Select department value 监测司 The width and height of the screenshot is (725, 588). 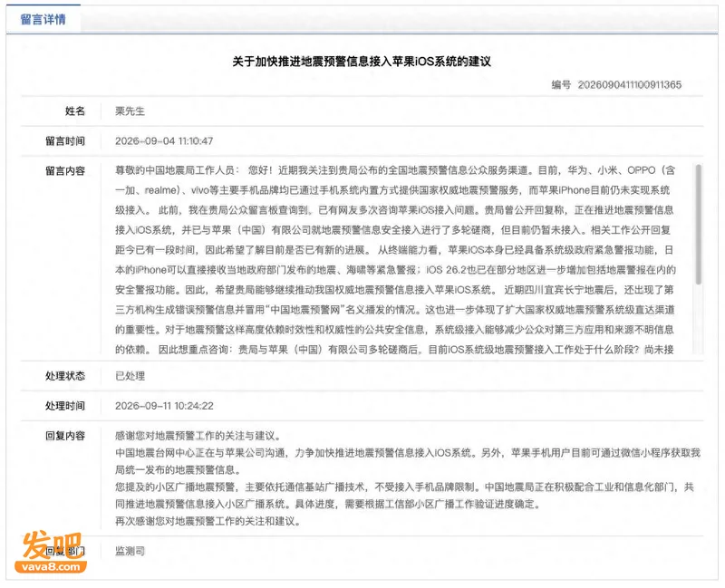pos(130,551)
